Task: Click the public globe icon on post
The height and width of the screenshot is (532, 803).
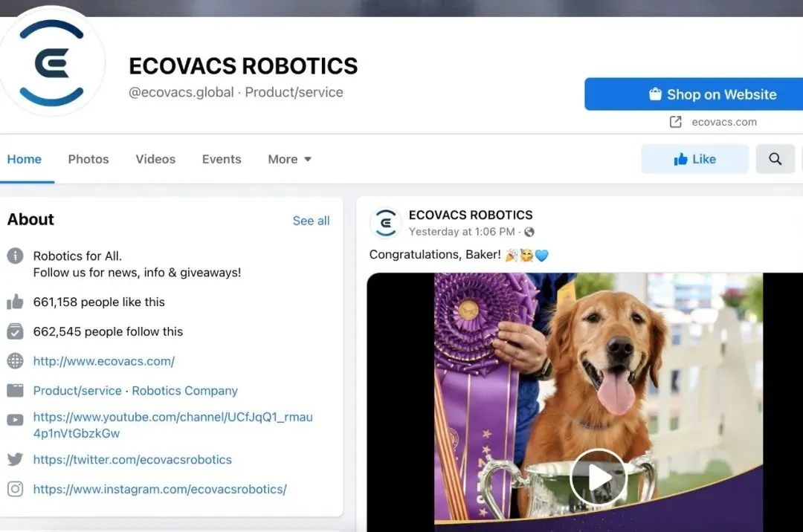Action: click(x=529, y=232)
